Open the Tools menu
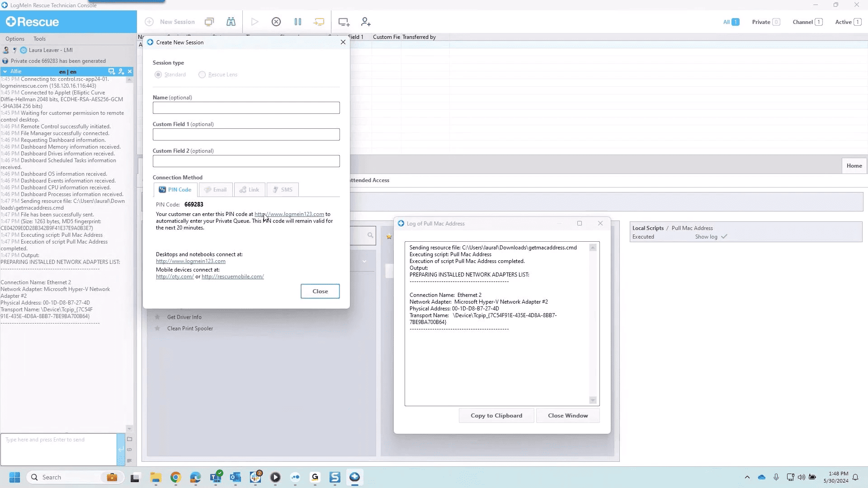The width and height of the screenshot is (868, 488). click(39, 39)
